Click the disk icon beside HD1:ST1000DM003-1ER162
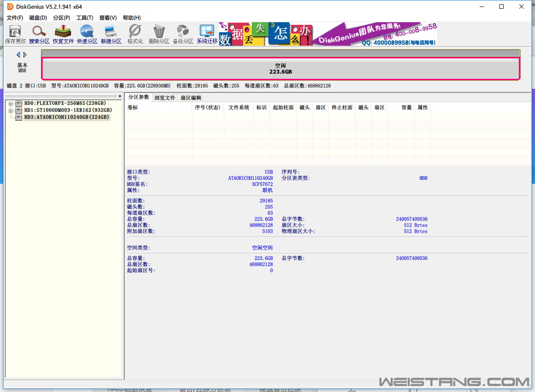 (x=18, y=110)
